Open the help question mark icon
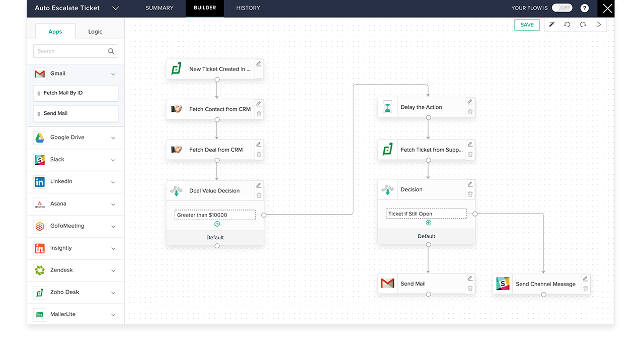 [x=584, y=8]
